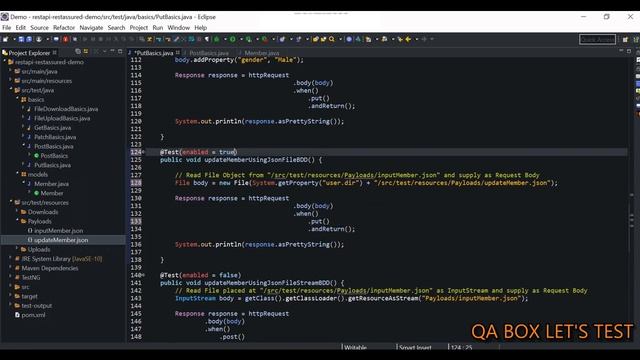
Task: Open the Search icon dropdown arrow
Action: 340,39
